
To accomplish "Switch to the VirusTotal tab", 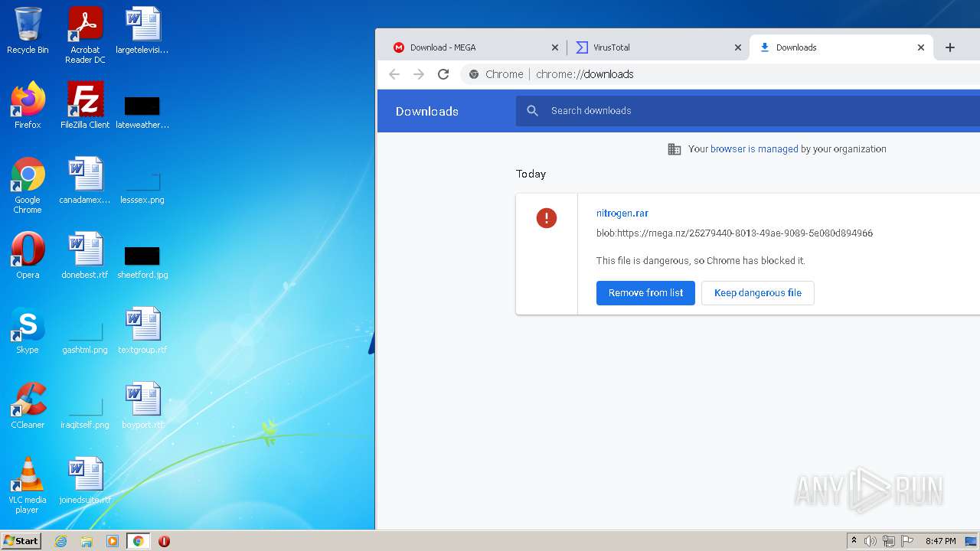I will [658, 47].
